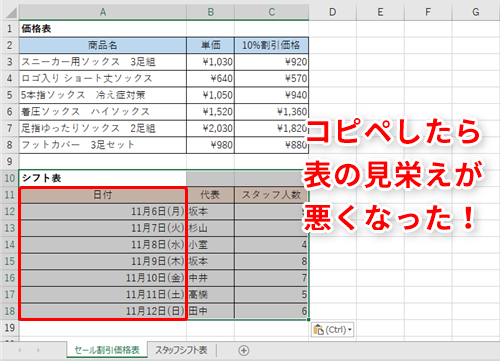Select column B header
Screen dimensions: 500x361
tap(210, 12)
